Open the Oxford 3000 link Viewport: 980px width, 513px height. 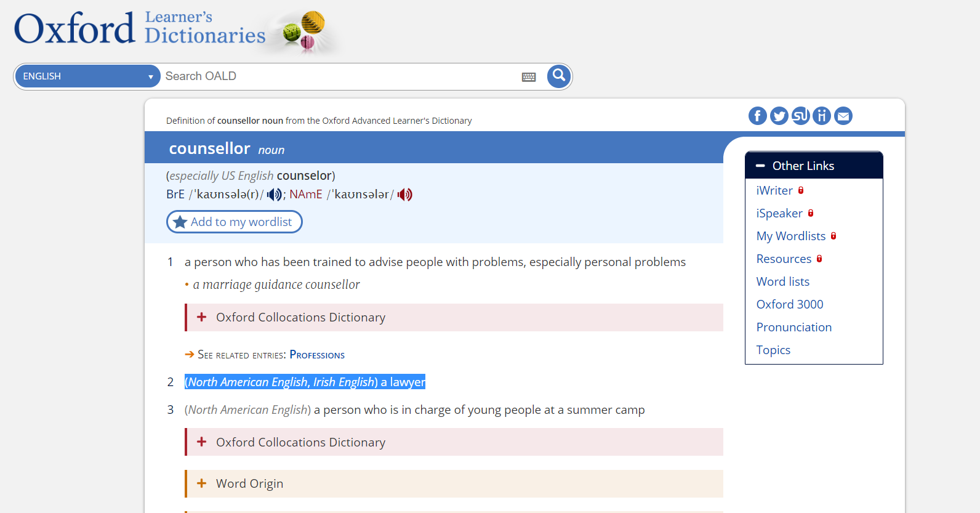[x=790, y=304]
